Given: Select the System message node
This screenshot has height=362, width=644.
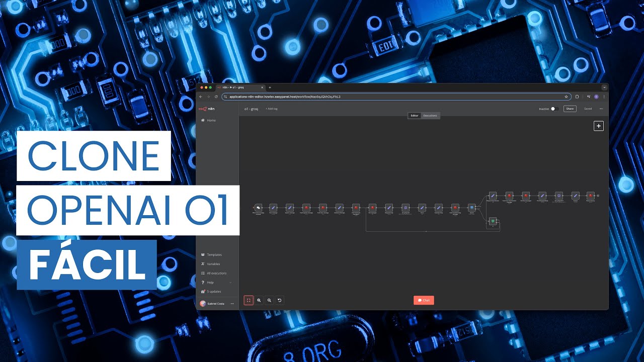Looking at the screenshot, I should 290,207.
